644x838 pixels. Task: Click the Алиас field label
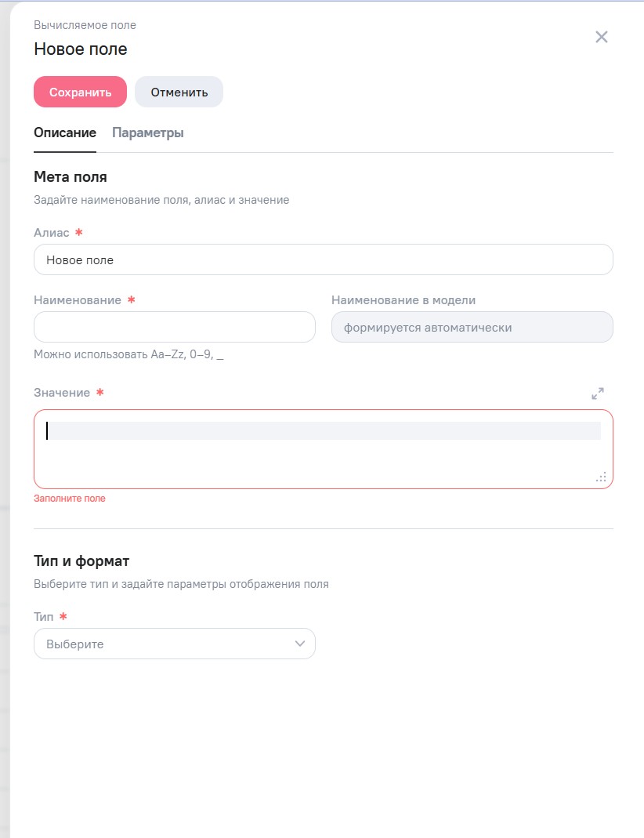click(x=52, y=233)
